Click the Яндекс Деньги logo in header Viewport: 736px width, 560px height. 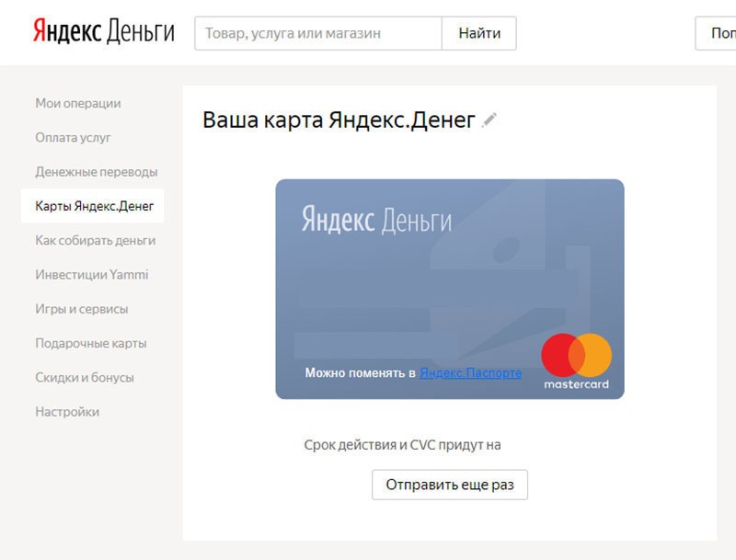pos(104,32)
